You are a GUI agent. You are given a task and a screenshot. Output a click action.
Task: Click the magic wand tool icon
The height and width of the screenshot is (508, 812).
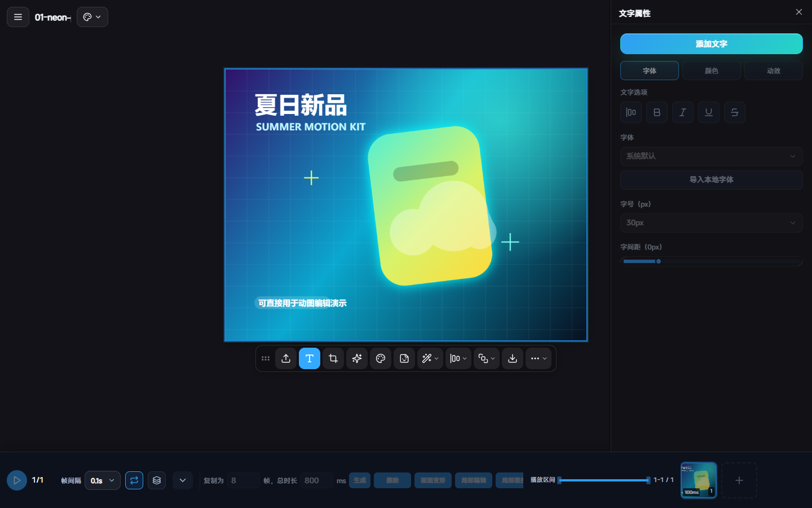tap(427, 358)
